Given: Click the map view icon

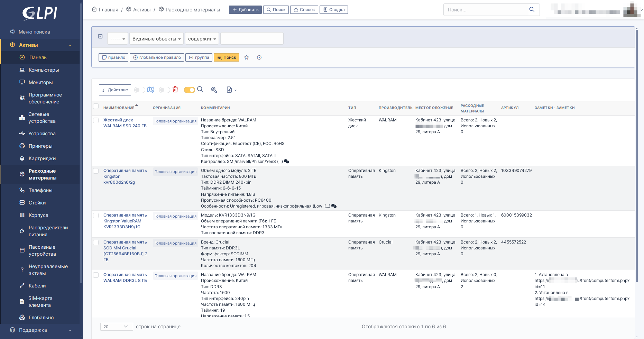Looking at the screenshot, I should pos(150,90).
